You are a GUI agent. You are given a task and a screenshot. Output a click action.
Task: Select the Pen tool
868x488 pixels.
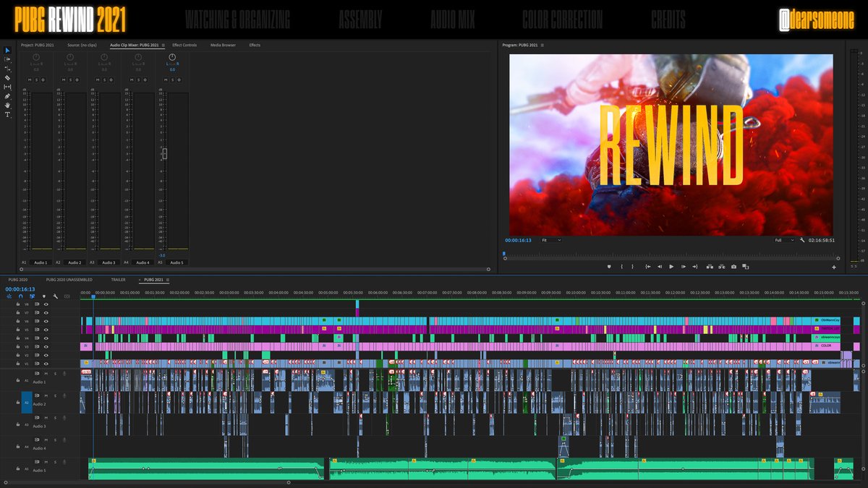tap(7, 95)
